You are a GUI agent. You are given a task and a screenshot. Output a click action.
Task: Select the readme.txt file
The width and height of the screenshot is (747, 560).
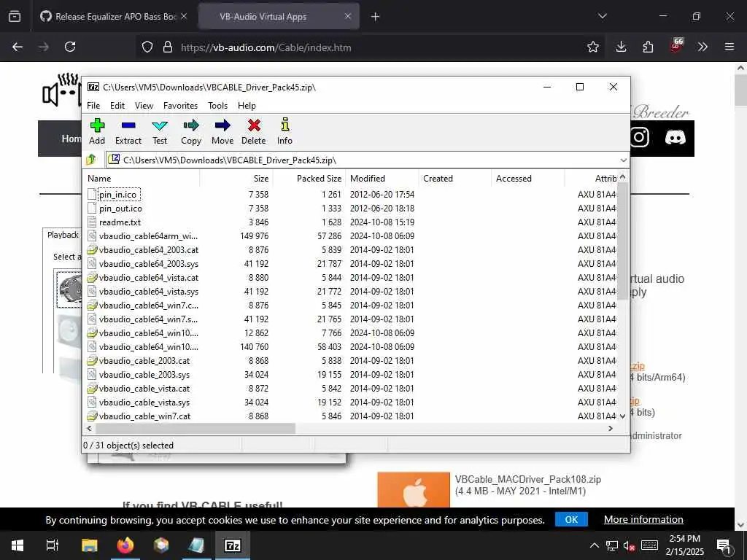coord(120,222)
